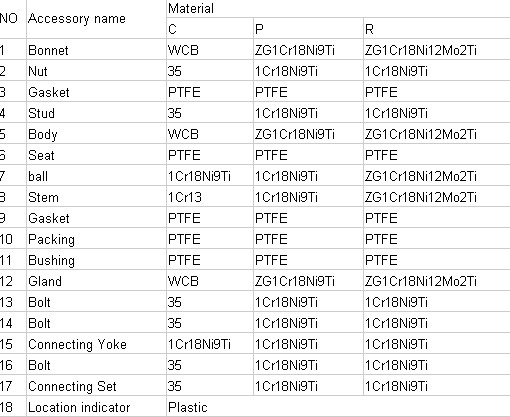Click the Nut accessory cell
510x417 pixels.
[x=96, y=71]
